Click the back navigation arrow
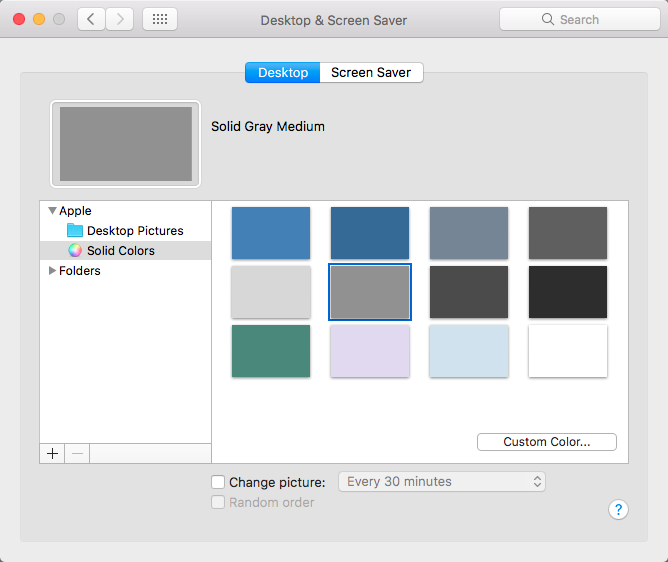The height and width of the screenshot is (562, 668). (x=92, y=19)
